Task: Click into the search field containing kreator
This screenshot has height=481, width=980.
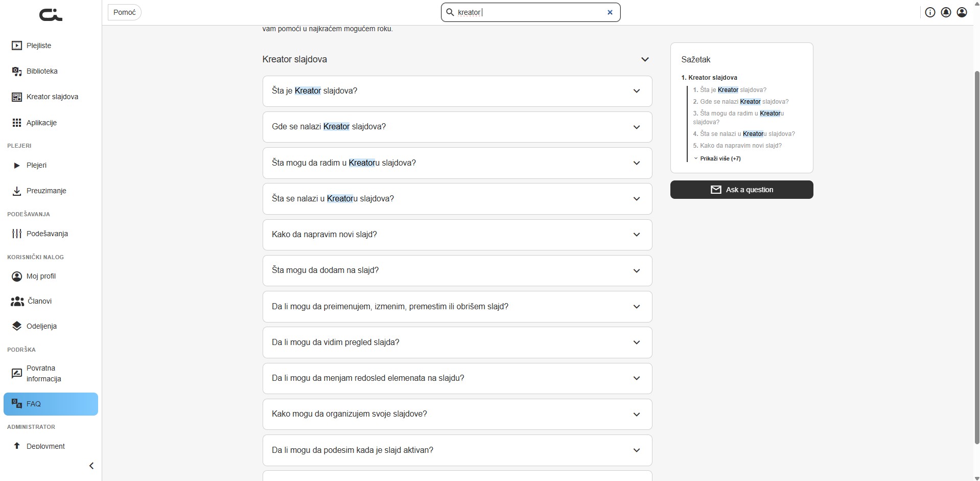Action: [x=530, y=12]
